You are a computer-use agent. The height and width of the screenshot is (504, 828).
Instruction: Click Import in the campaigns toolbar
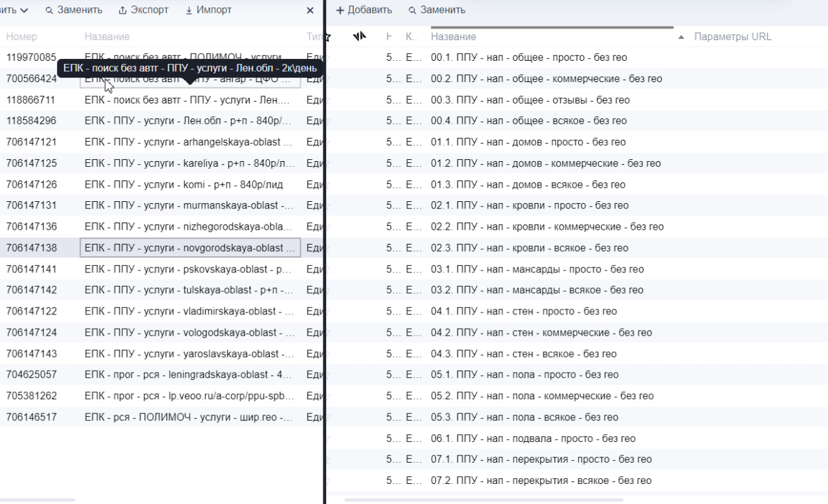tap(208, 10)
